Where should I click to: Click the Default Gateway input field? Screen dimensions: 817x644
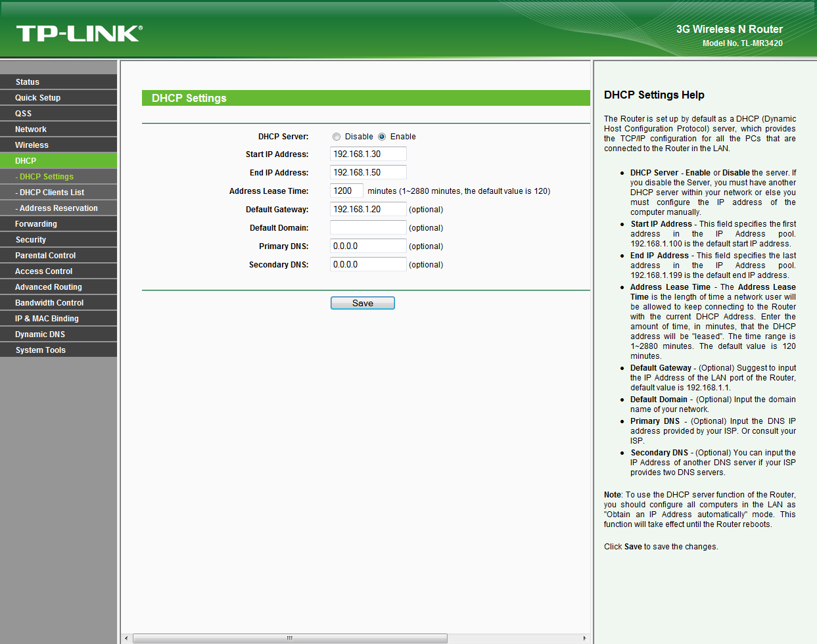pyautogui.click(x=368, y=209)
